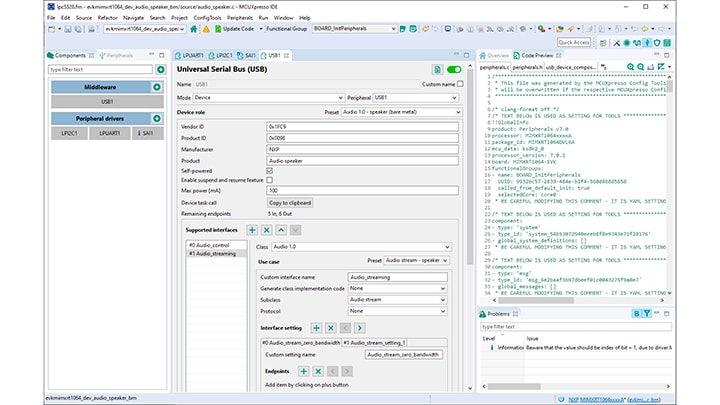Screen dimensions: 720x405
Task: Add a new Middleware component with plus icon
Action: click(x=158, y=88)
